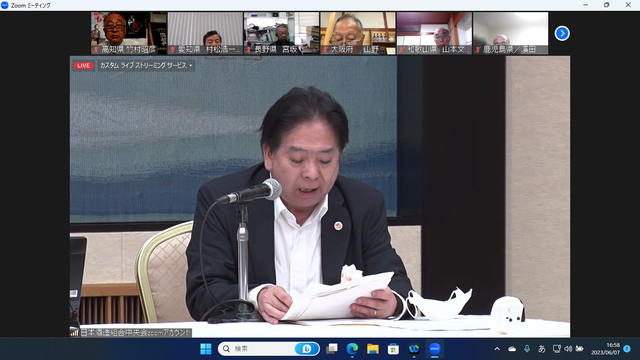Click the red LIVE indicator badge

(83, 65)
